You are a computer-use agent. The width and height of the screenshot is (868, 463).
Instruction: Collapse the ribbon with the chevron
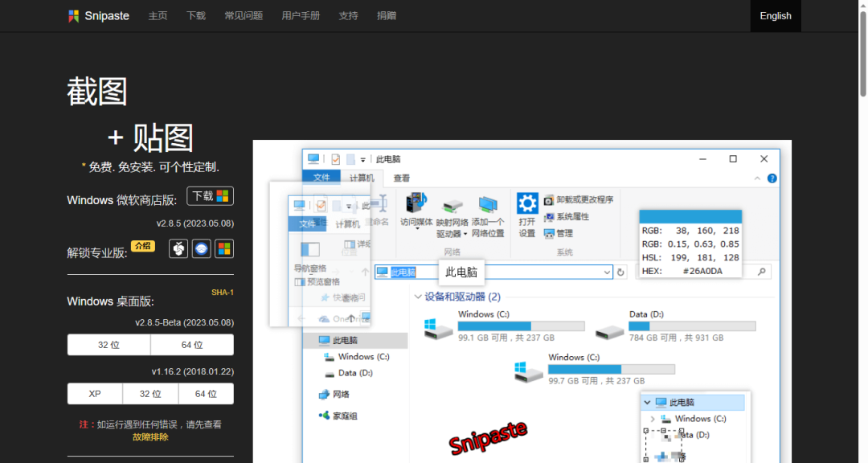click(x=757, y=178)
